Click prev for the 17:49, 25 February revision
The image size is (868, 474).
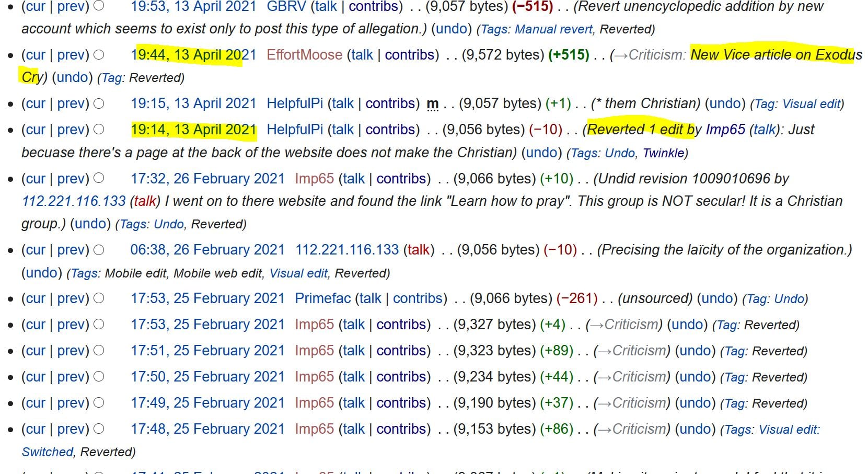tap(73, 403)
